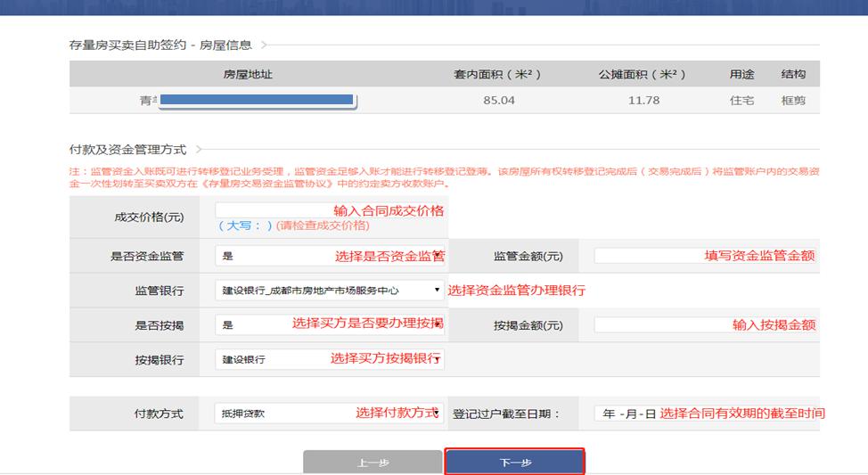Click the 监管银行 dropdown arrow icon
Screen dimensions: 868x475
(x=437, y=290)
